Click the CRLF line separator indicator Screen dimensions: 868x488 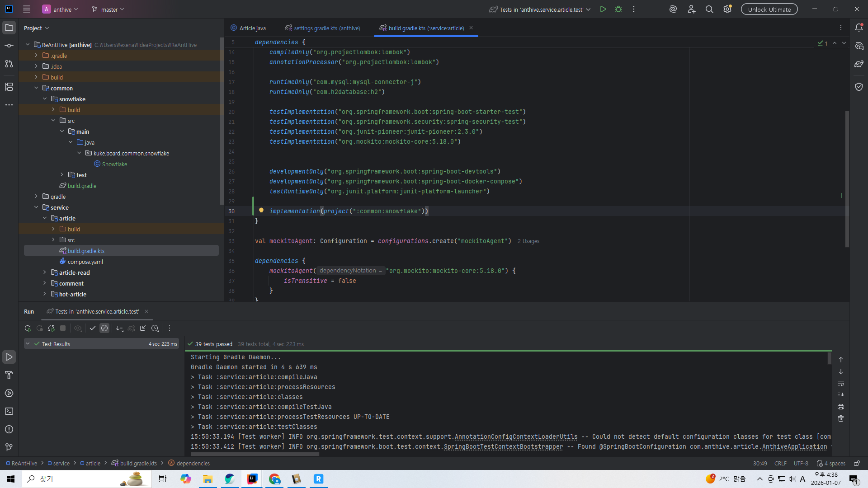click(780, 464)
